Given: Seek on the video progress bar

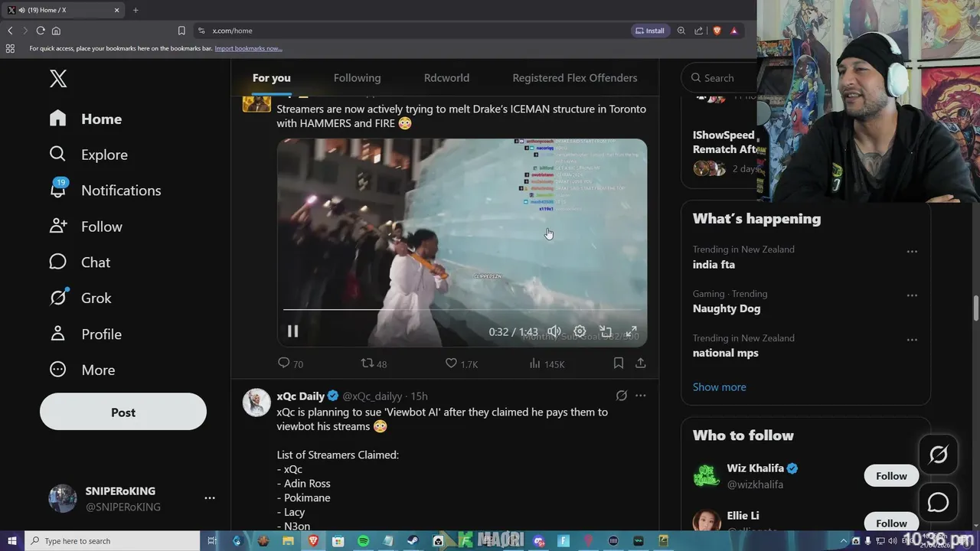Looking at the screenshot, I should [x=462, y=310].
